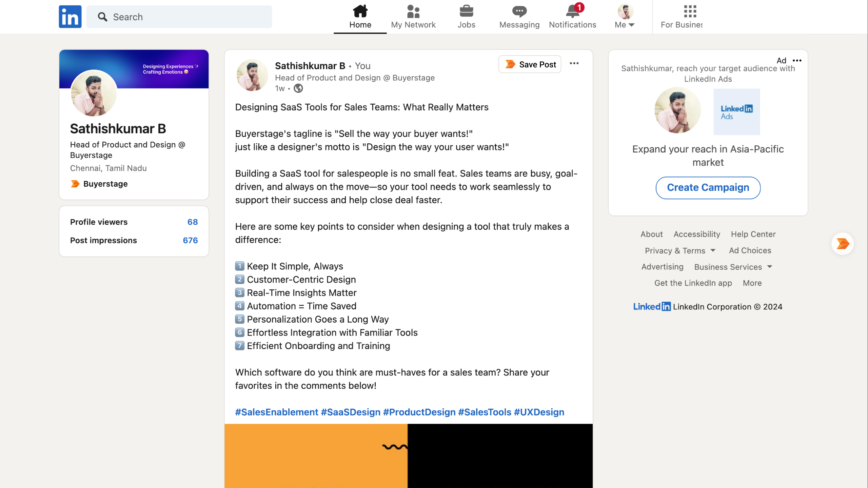Open the post's orange and black image
The image size is (868, 488).
[408, 455]
